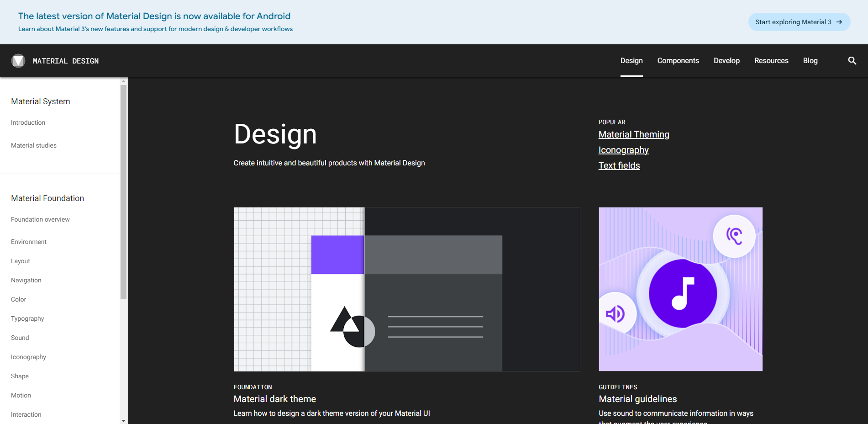
Task: Open the Android Material Design announcement headline
Action: coord(154,16)
